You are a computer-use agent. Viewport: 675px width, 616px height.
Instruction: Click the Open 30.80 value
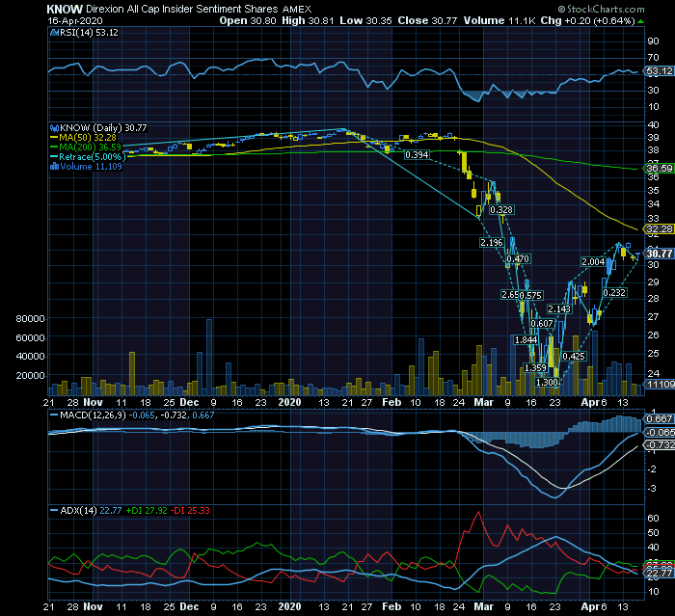(x=248, y=20)
